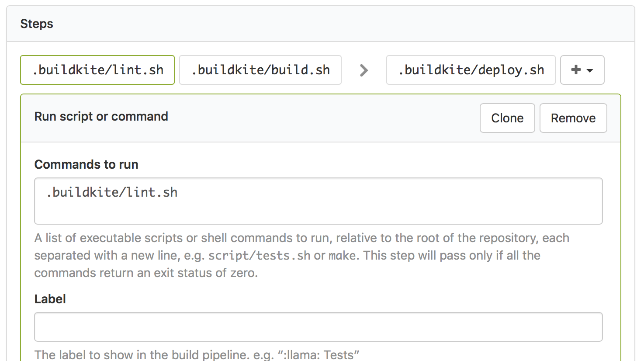The image size is (644, 361).
Task: Click the Run script or command heading
Action: (101, 116)
